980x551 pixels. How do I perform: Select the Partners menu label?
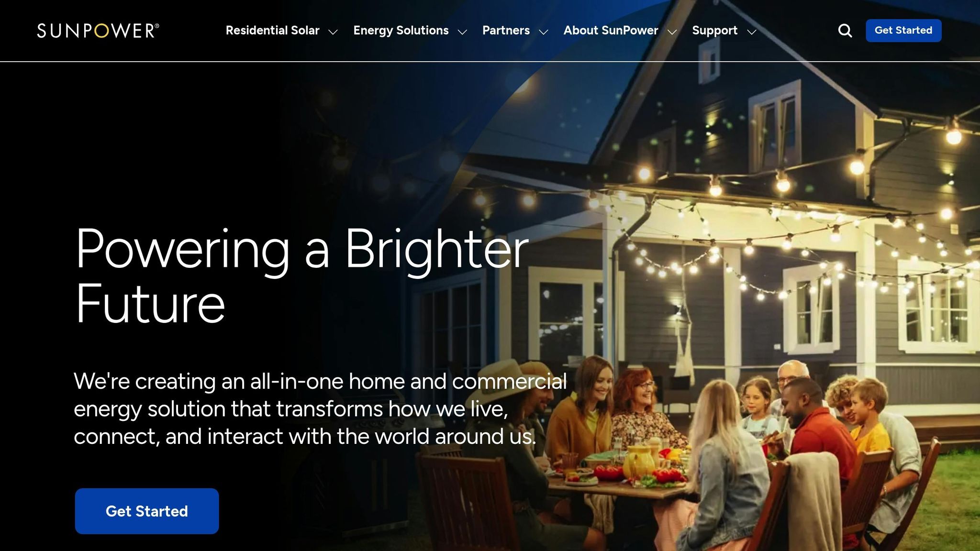[x=506, y=31]
